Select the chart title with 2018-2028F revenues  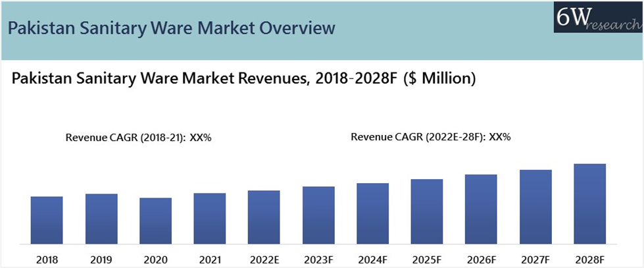[243, 79]
